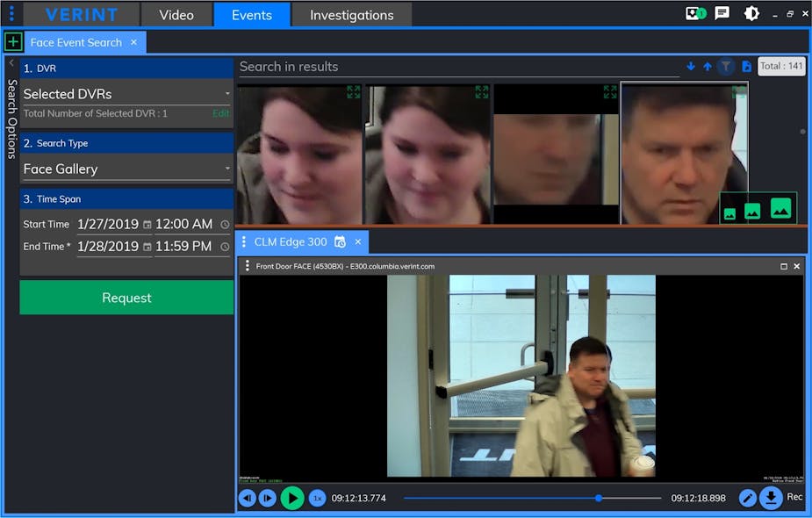Viewport: 812px width, 518px height.
Task: Click the Edit link for selected DVRs
Action: (x=219, y=113)
